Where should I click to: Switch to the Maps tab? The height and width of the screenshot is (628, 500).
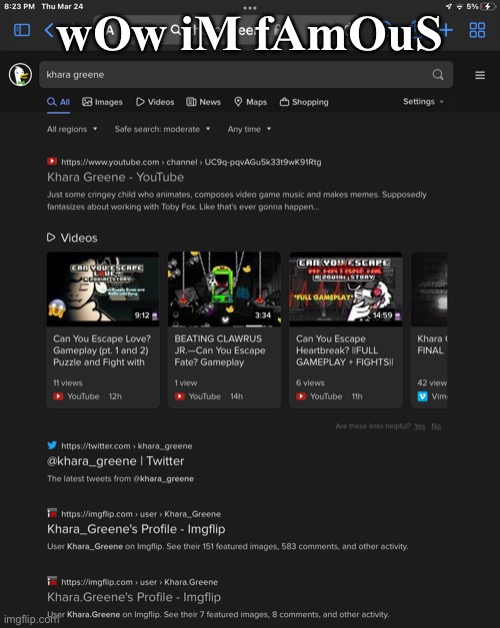250,102
